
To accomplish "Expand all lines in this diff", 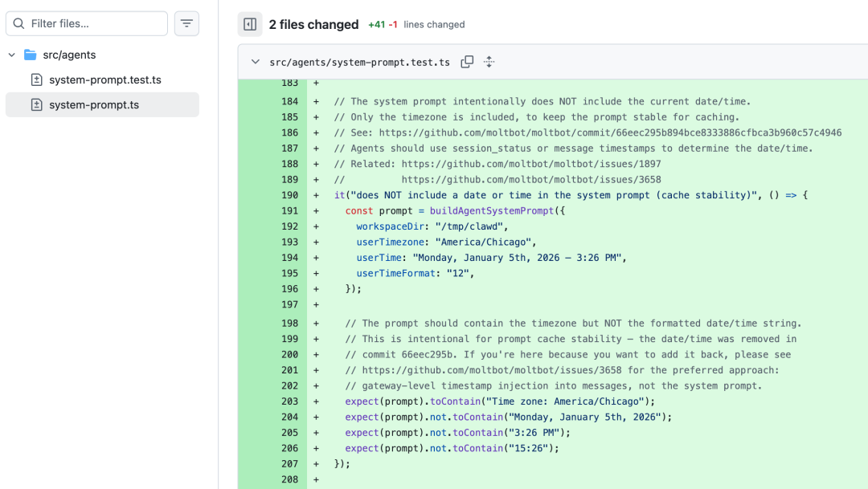I will (489, 62).
